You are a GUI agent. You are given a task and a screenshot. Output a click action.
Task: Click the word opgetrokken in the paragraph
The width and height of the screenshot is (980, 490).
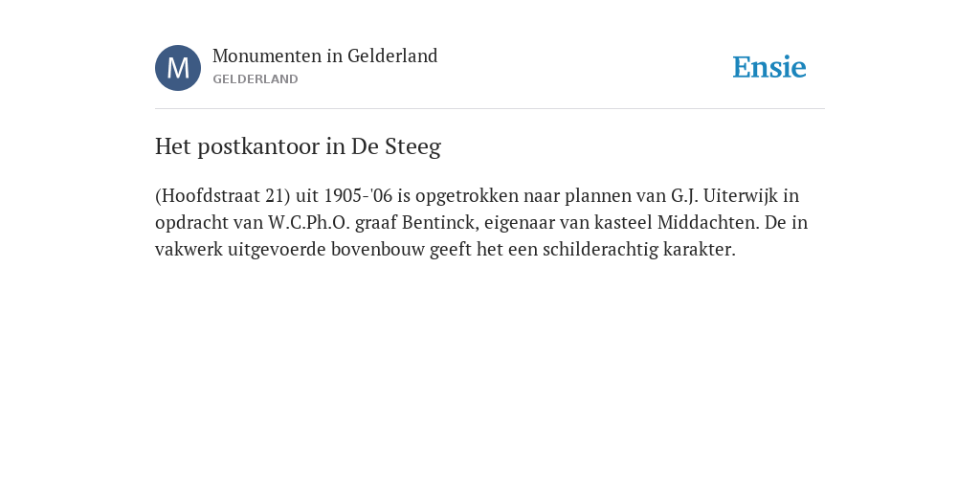(x=467, y=197)
